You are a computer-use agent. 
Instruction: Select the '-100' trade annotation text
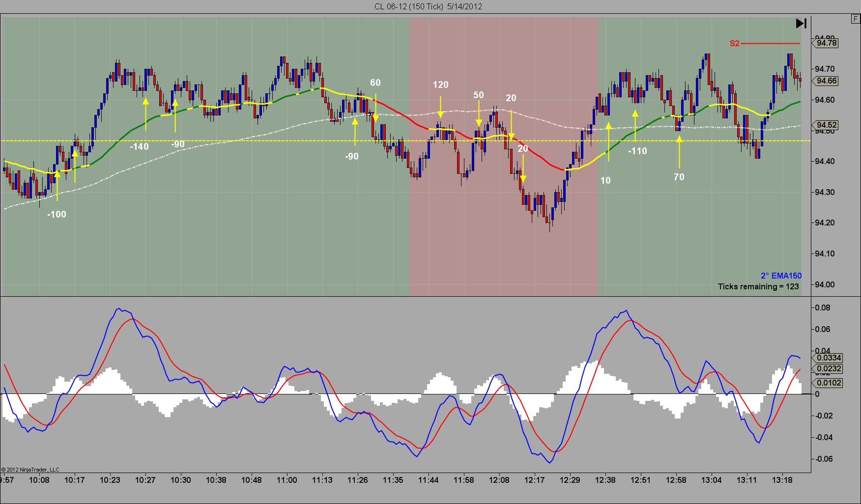[57, 214]
